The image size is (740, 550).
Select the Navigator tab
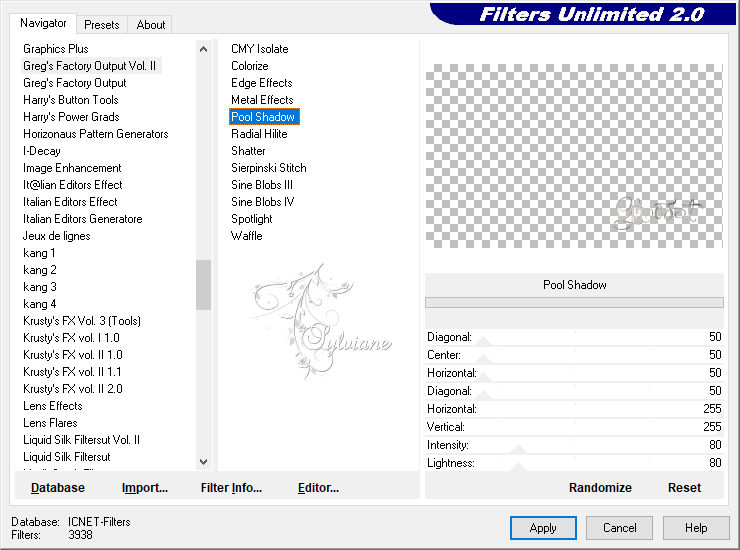coord(43,23)
